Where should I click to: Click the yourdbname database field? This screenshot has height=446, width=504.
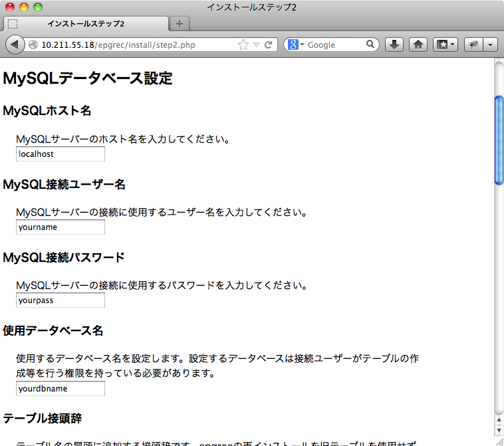61,388
